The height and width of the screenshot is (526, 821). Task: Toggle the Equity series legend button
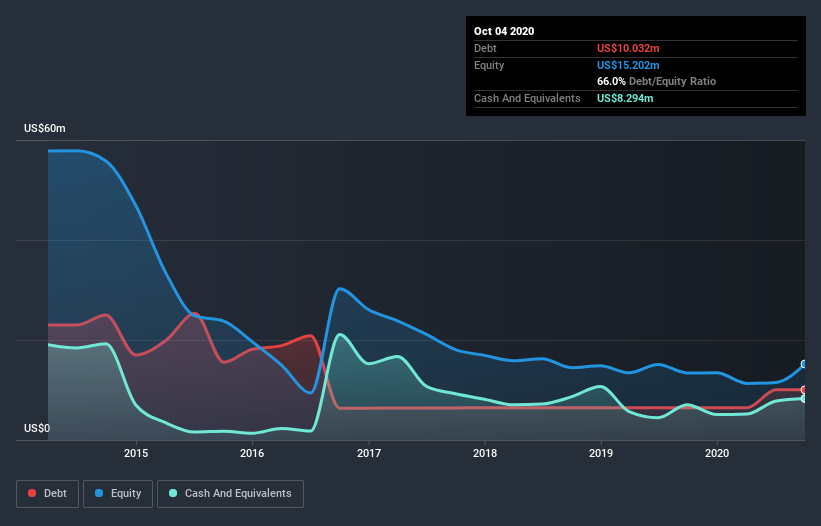(118, 494)
